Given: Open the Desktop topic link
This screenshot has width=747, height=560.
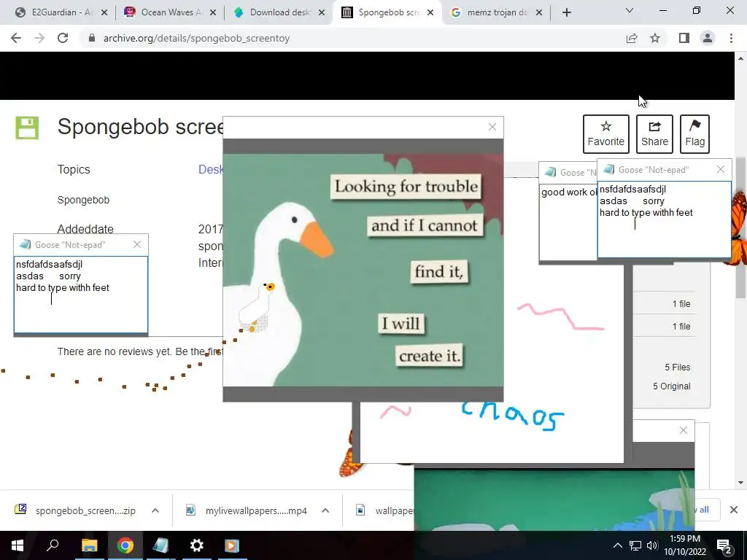Looking at the screenshot, I should pyautogui.click(x=211, y=169).
